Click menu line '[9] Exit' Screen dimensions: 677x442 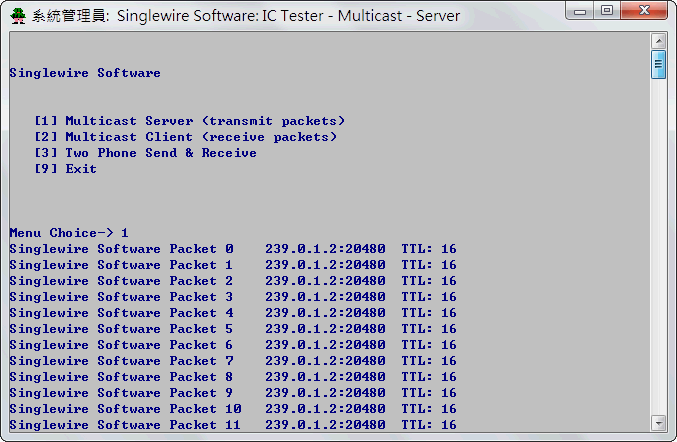click(65, 169)
